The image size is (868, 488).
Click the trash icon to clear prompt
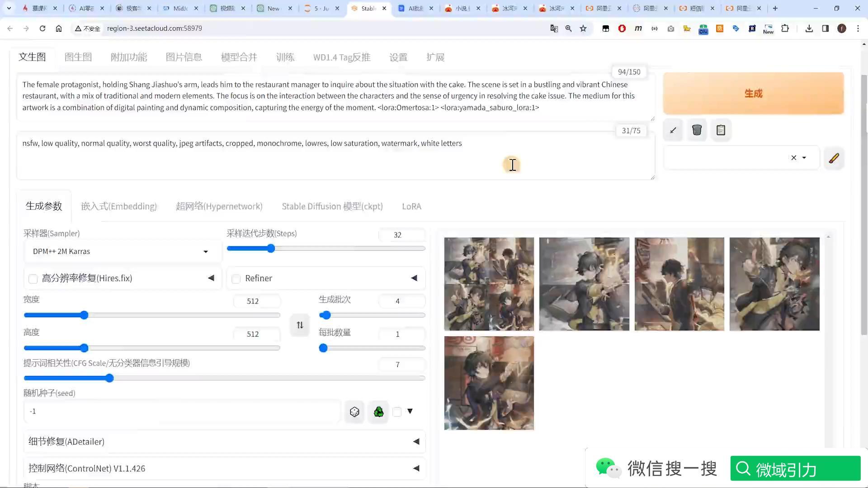point(697,131)
